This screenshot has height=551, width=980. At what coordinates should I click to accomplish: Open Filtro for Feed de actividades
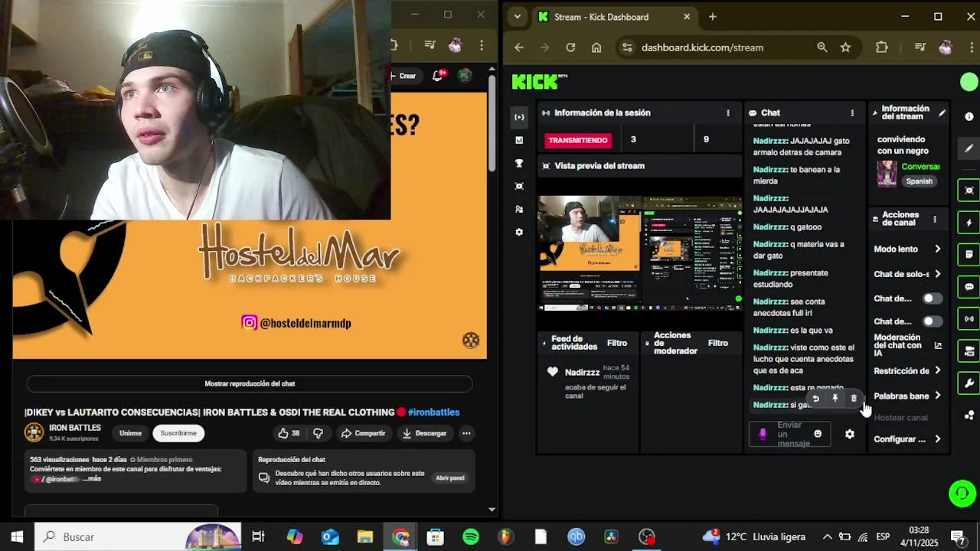pyautogui.click(x=617, y=343)
